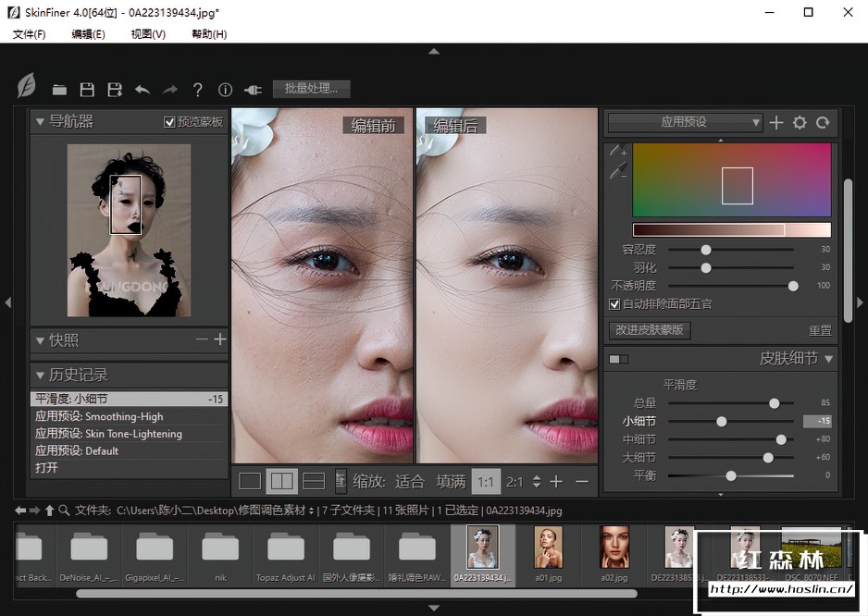
Task: Select the add-color eyedropper tool
Action: (x=617, y=151)
